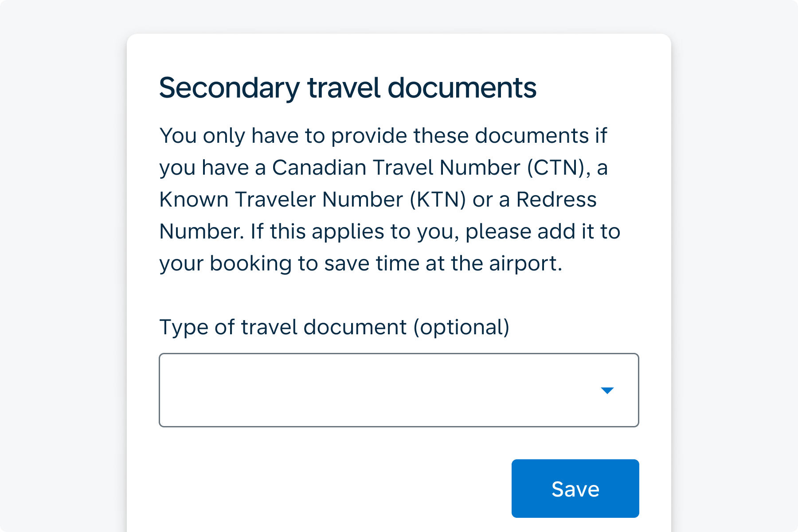
Task: Click the '(optional)' text in the field label
Action: pyautogui.click(x=461, y=327)
